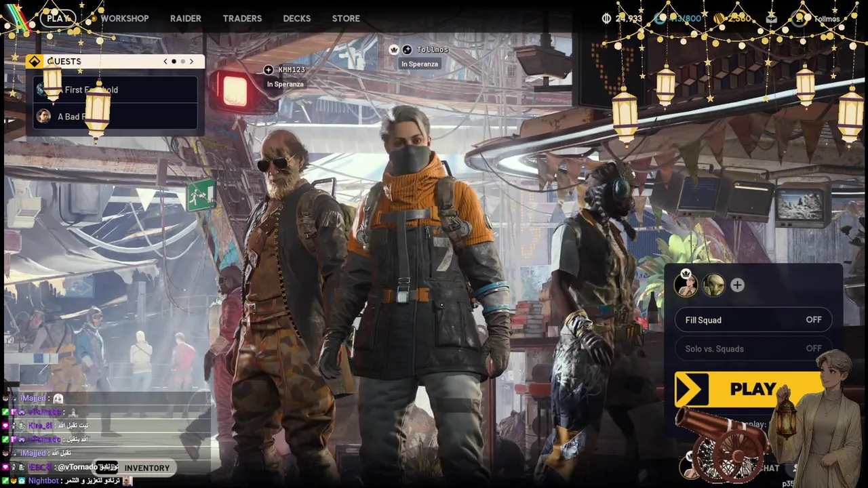This screenshot has height=488, width=868.
Task: Click the KMM123 player name tag
Action: tap(292, 70)
